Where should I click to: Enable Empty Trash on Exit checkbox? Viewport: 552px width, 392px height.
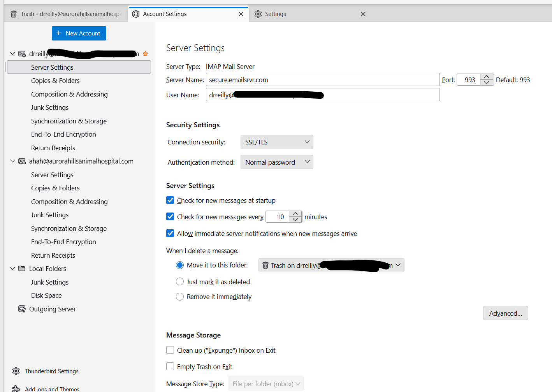tap(170, 367)
